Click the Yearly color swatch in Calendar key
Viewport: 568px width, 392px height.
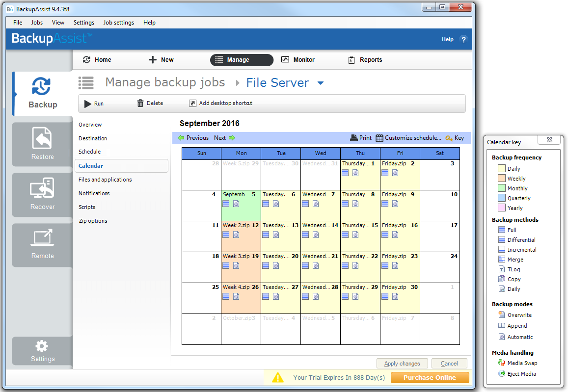[x=502, y=208]
